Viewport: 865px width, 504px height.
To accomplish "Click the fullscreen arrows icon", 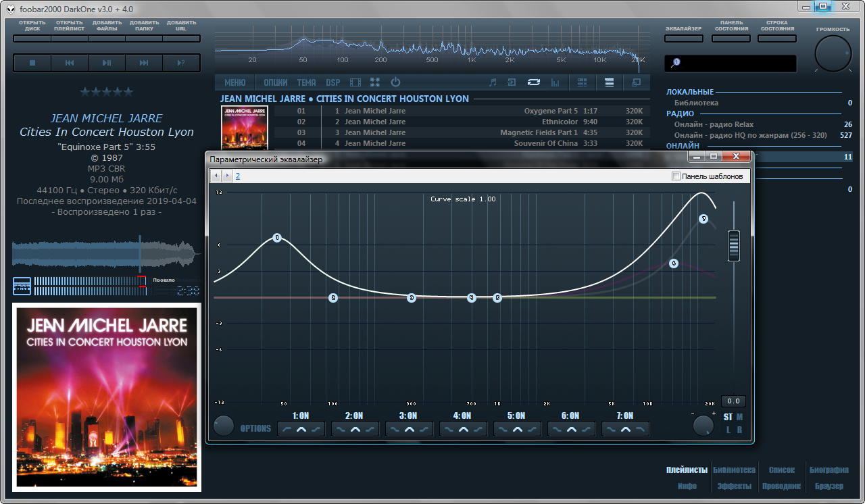I will (x=375, y=82).
